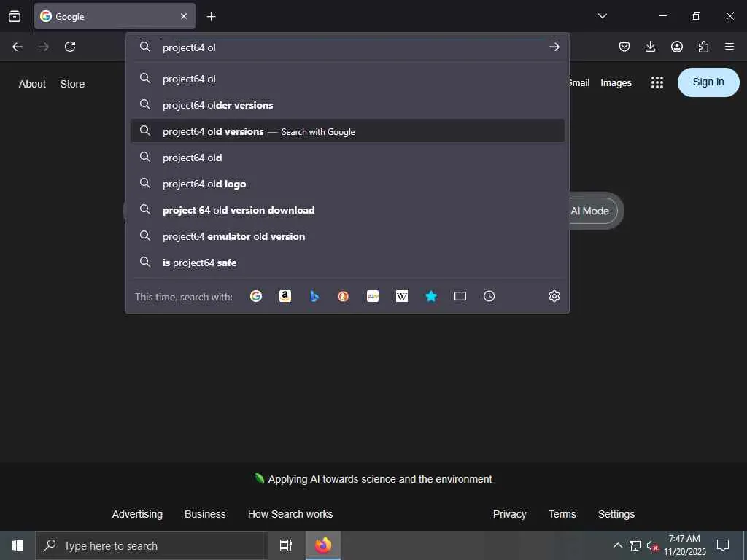
Task: Open the Firefox account menu
Action: click(677, 47)
